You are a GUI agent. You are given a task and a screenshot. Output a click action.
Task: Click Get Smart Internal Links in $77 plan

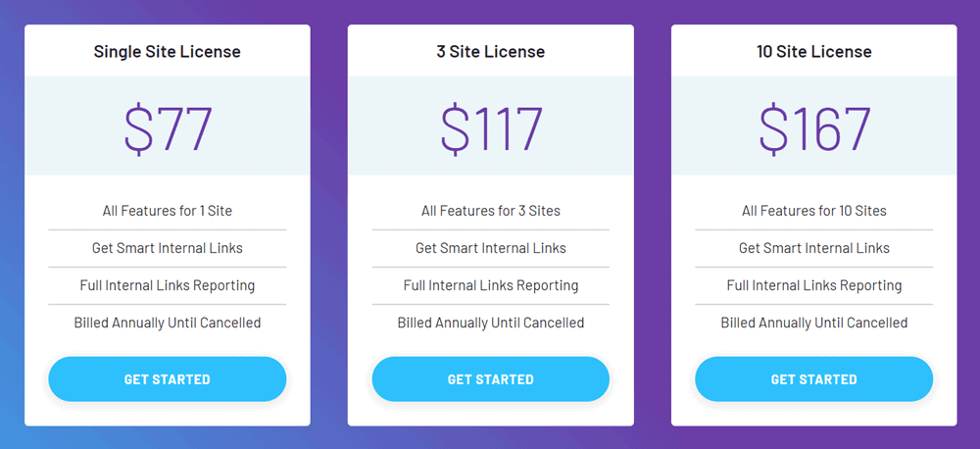[167, 248]
